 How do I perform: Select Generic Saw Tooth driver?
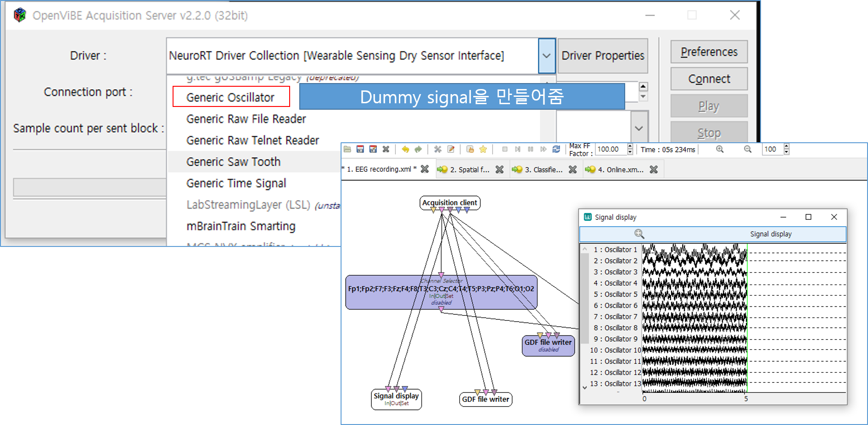click(x=233, y=162)
